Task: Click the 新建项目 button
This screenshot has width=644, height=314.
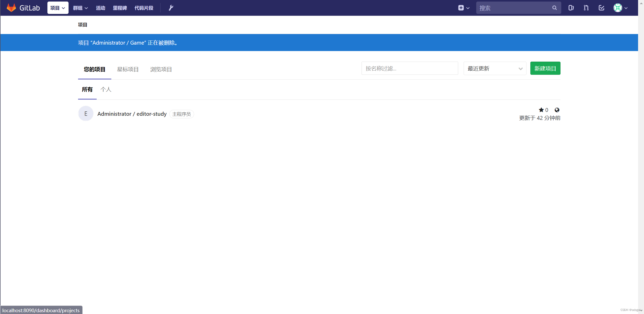Action: coord(545,68)
